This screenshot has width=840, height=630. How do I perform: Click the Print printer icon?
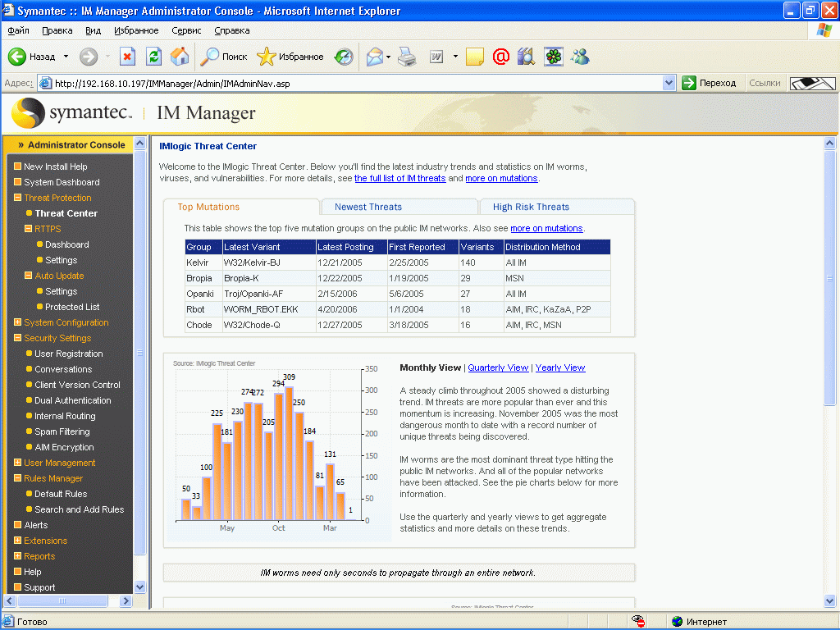[407, 57]
